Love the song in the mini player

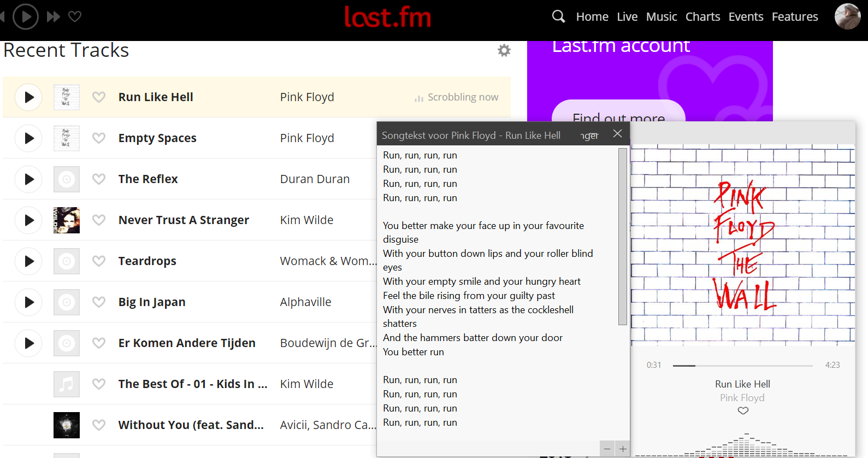click(743, 411)
